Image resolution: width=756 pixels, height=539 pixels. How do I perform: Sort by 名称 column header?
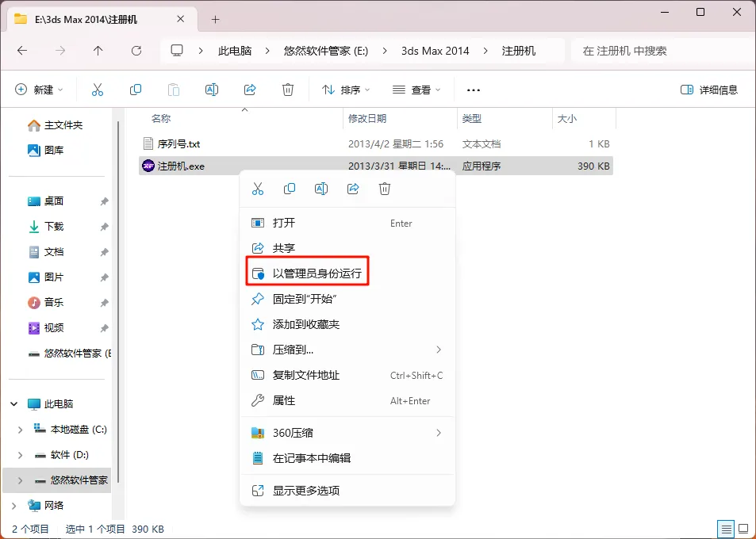tap(161, 118)
